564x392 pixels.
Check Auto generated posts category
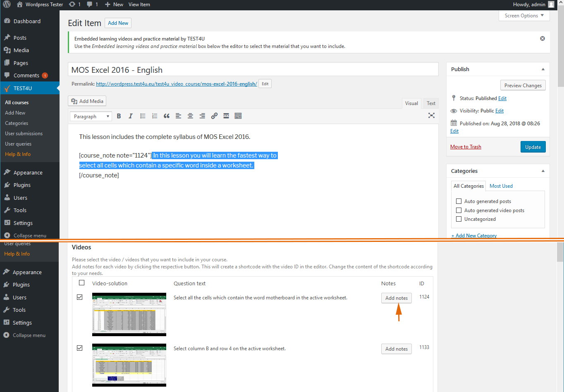[x=459, y=201]
